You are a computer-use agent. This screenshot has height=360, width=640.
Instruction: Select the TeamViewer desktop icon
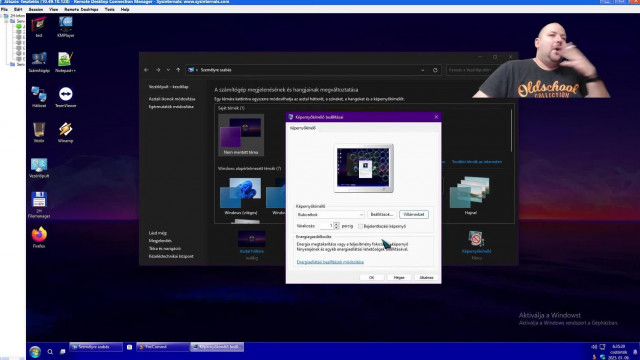pos(65,97)
